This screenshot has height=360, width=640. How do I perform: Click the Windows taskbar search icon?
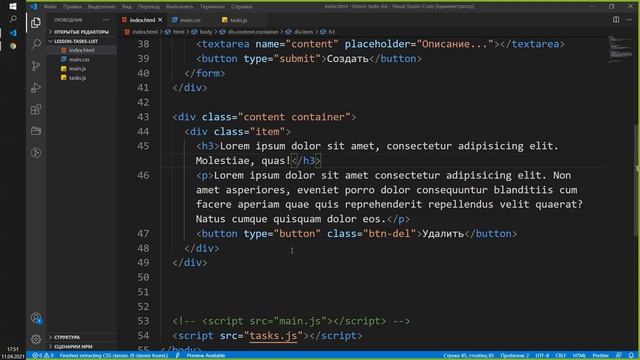13,19
